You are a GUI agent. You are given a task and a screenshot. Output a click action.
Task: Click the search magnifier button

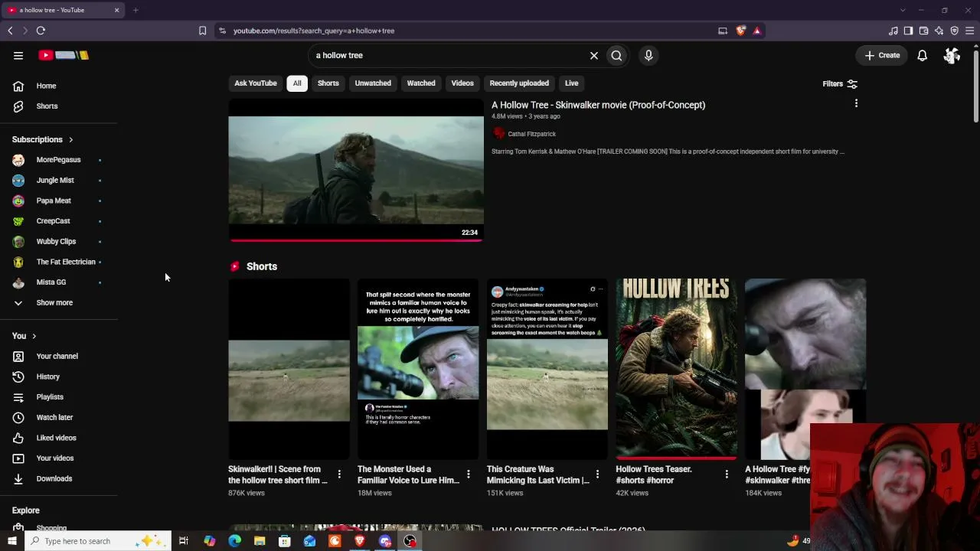tap(616, 55)
